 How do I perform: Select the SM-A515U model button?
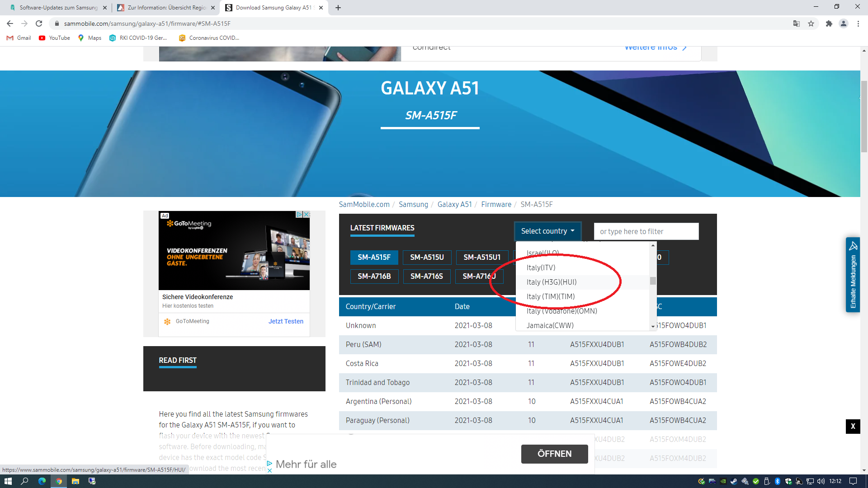(x=427, y=257)
